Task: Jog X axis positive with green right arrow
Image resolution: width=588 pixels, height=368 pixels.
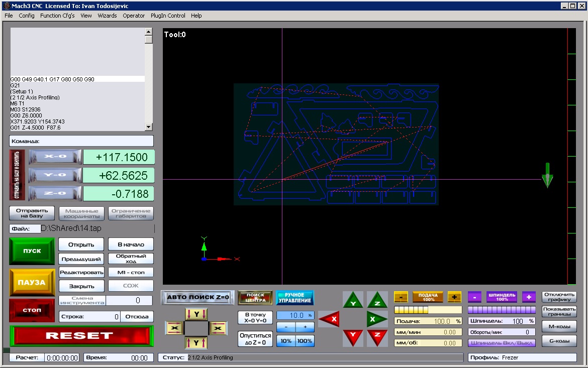Action: pos(377,319)
